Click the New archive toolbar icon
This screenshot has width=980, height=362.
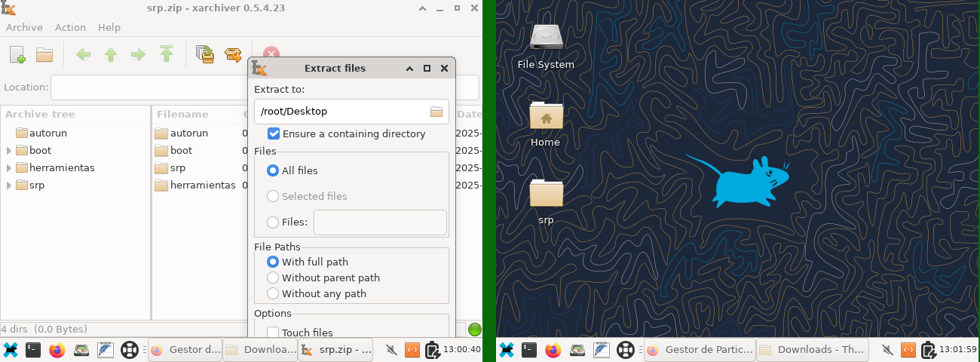[x=17, y=54]
